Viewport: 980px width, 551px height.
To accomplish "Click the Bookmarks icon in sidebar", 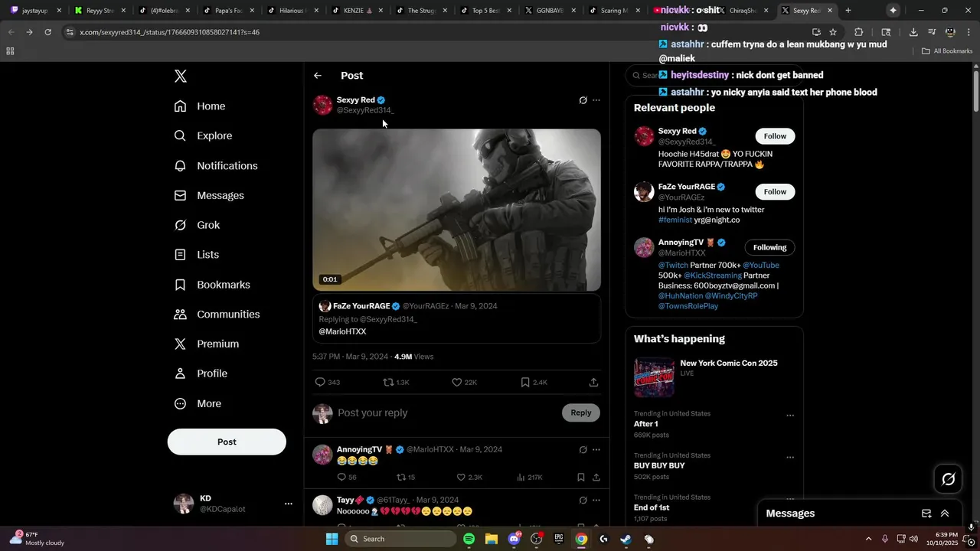I will [x=180, y=285].
